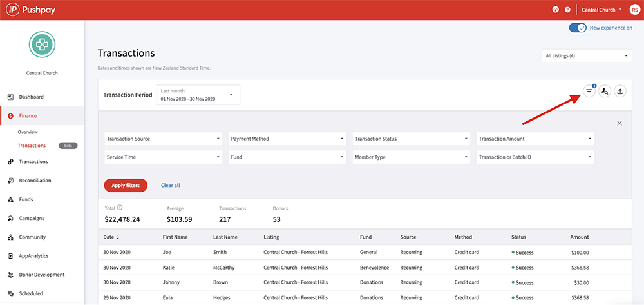
Task: Expand the Payment Method filter
Action: click(x=288, y=139)
